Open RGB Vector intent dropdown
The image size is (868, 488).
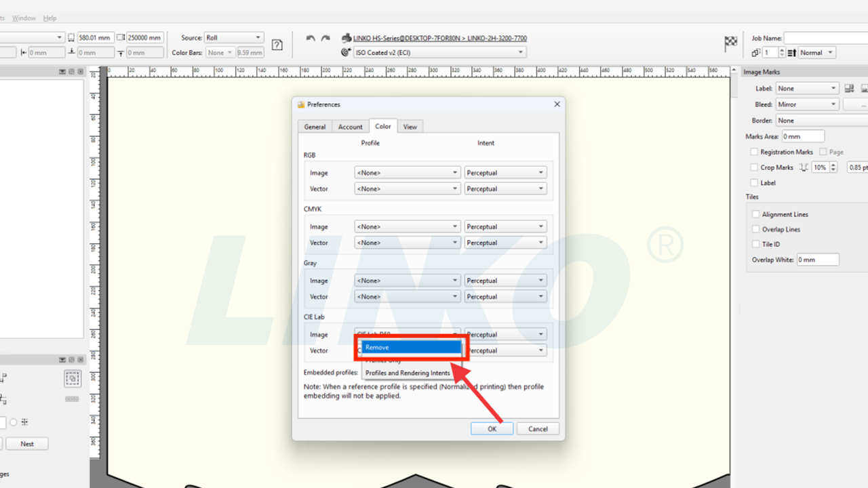tap(505, 189)
